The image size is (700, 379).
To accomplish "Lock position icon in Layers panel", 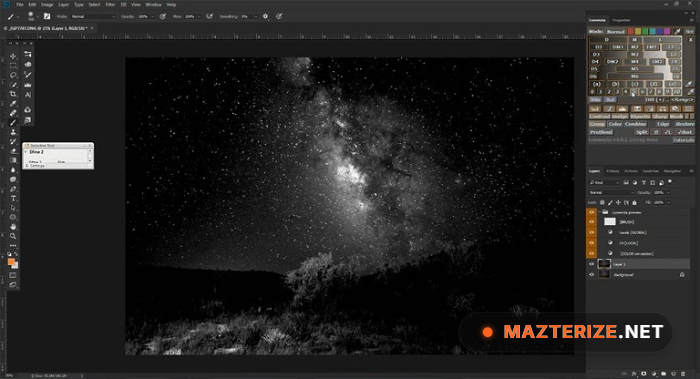I will click(618, 203).
